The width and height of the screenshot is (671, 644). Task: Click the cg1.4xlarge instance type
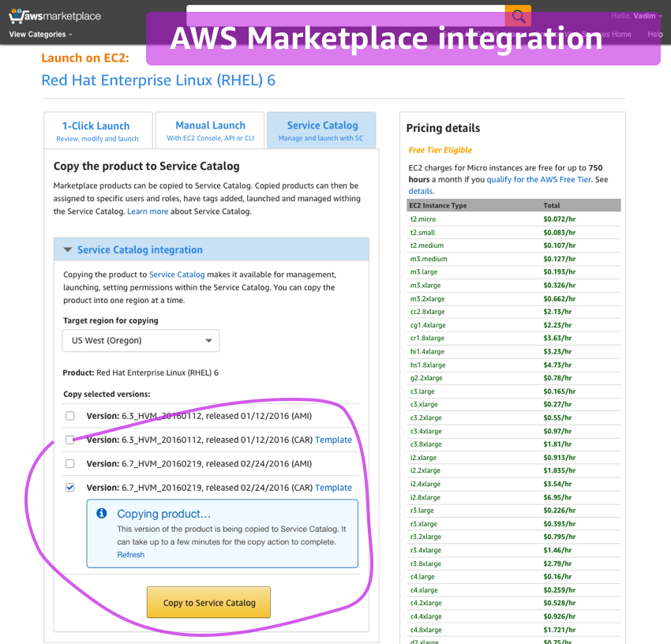428,325
